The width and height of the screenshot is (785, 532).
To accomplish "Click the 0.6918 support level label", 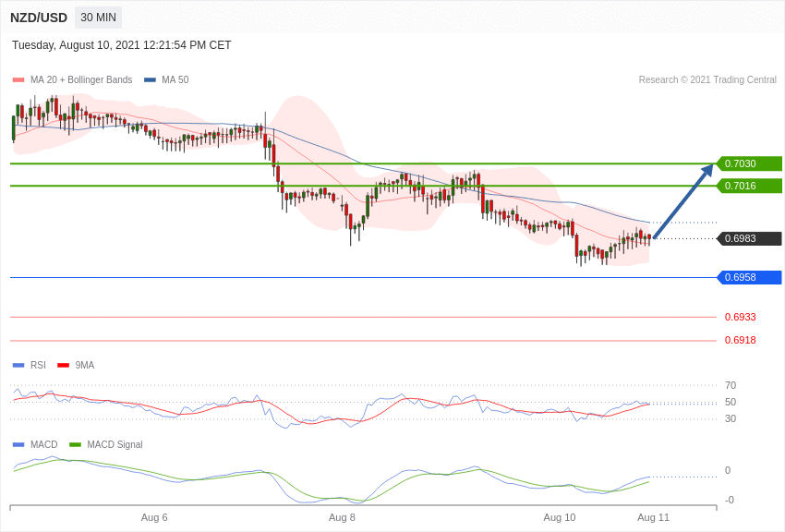I will (x=741, y=340).
